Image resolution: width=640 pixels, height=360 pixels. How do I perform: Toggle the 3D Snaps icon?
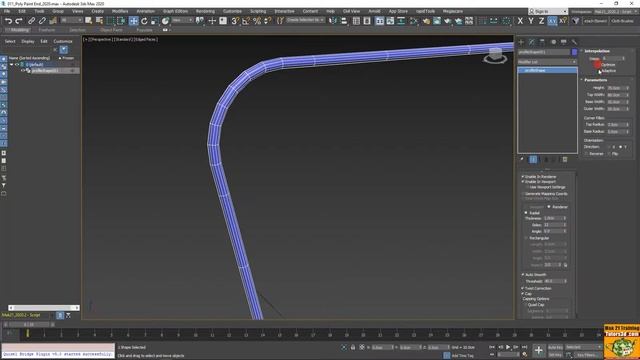(x=235, y=21)
